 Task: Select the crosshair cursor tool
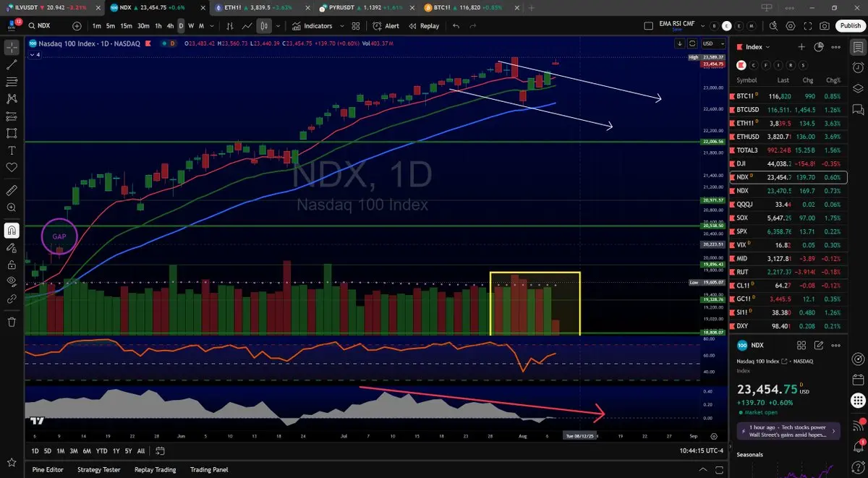coord(12,48)
